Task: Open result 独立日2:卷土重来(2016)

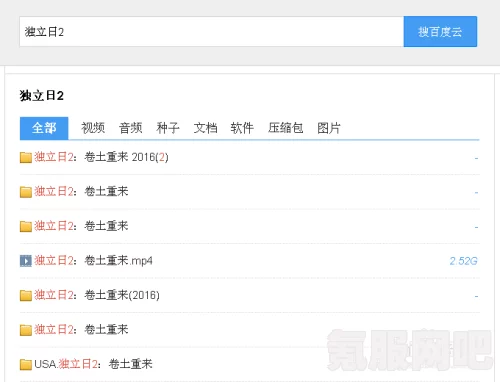Action: pos(97,295)
